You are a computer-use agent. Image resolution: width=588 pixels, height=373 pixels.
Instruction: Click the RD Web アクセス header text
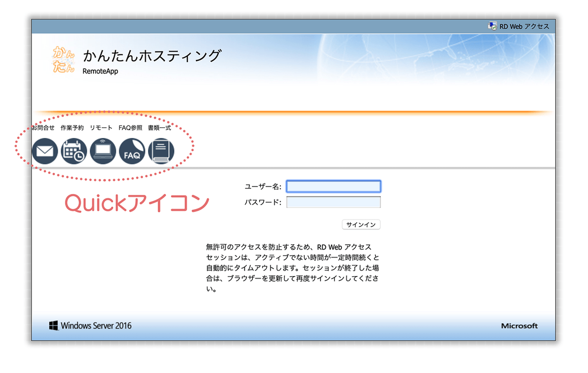[x=524, y=26]
